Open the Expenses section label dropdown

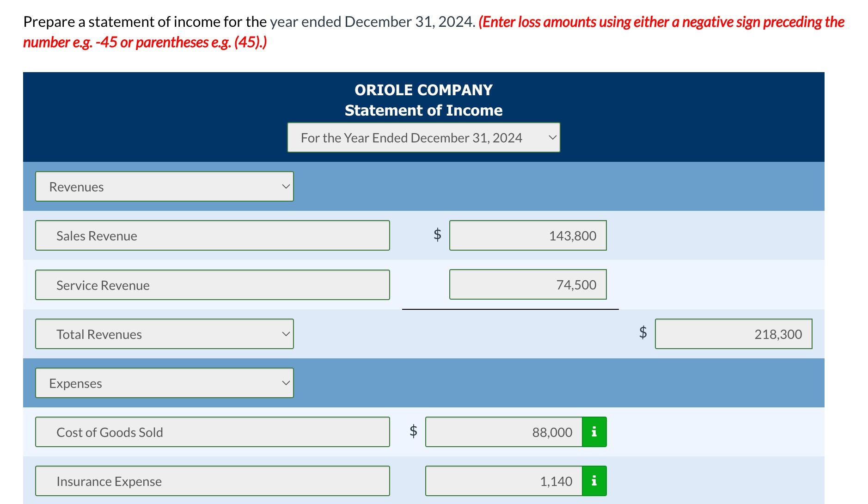(164, 382)
